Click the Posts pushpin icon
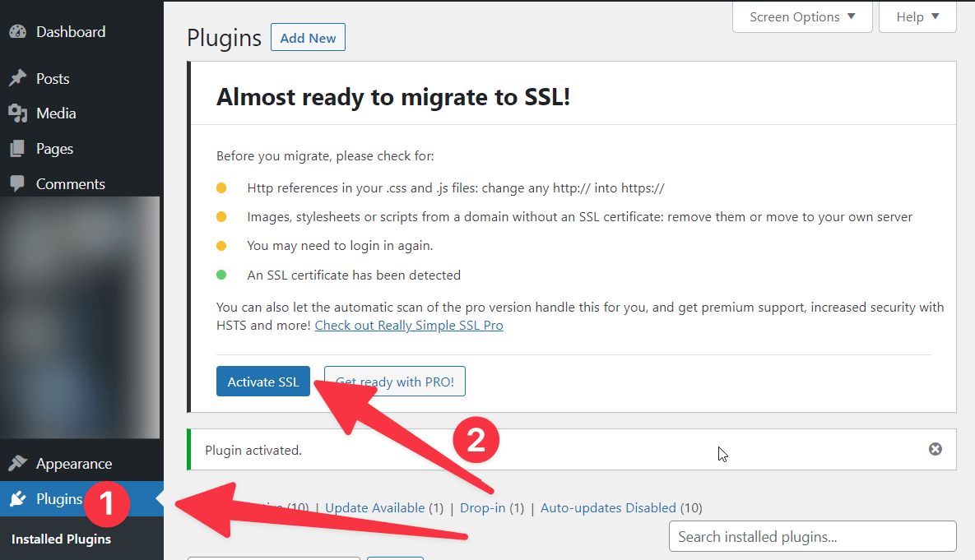The width and height of the screenshot is (975, 560). pos(18,77)
